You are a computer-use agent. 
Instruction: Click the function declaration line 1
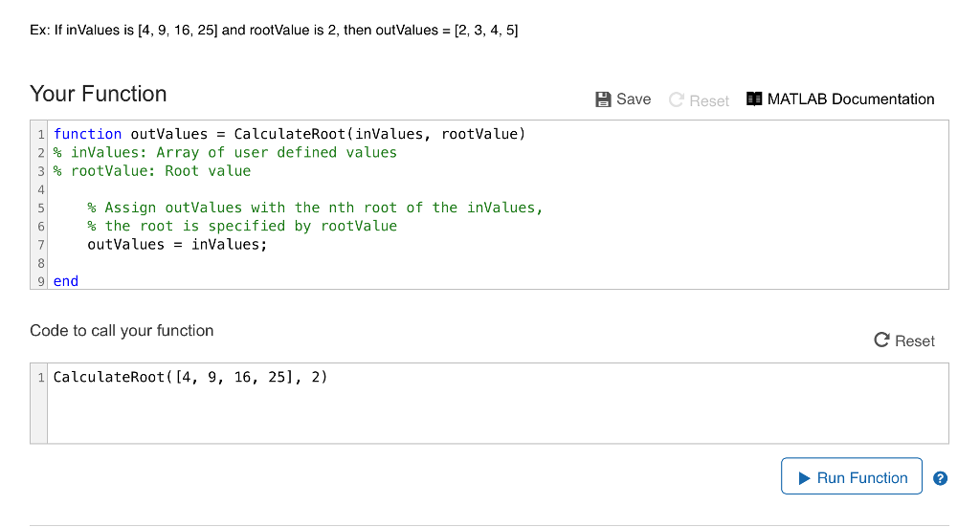pyautogui.click(x=289, y=134)
